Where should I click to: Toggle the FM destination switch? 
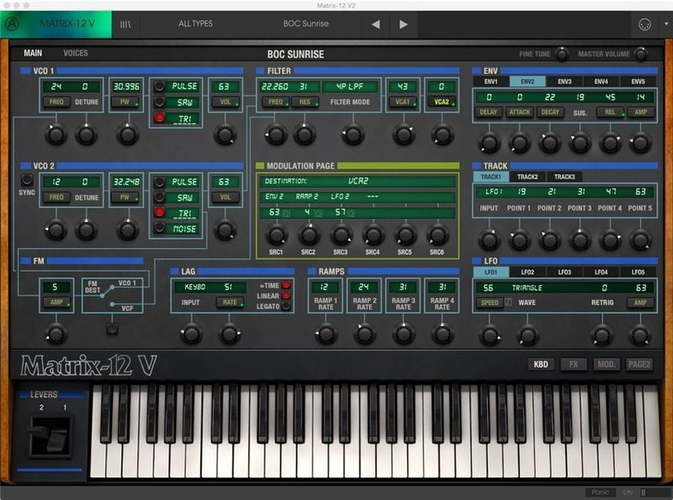point(112,329)
